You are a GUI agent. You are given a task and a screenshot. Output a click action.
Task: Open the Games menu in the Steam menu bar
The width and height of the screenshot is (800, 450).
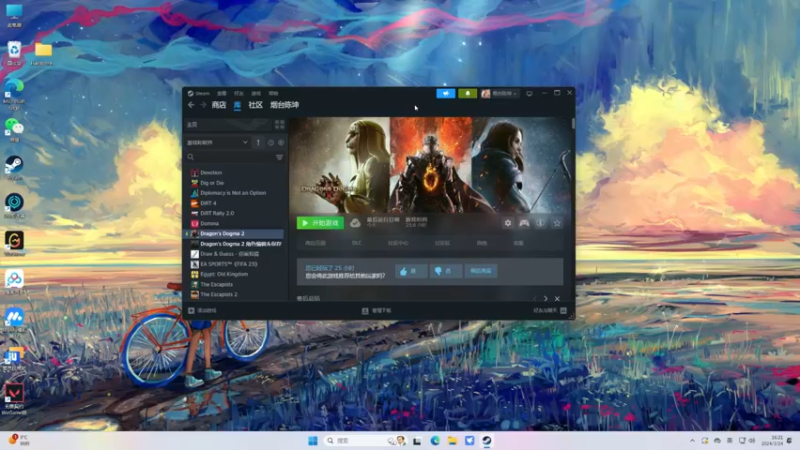tap(256, 93)
